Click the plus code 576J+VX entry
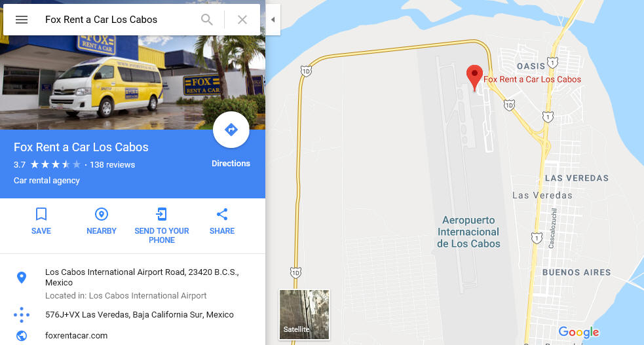Viewport: 644px width, 345px height. click(140, 315)
